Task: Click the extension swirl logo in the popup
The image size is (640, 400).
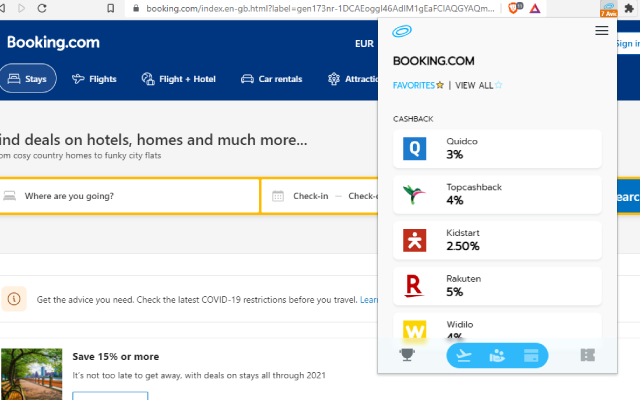Action: (402, 31)
